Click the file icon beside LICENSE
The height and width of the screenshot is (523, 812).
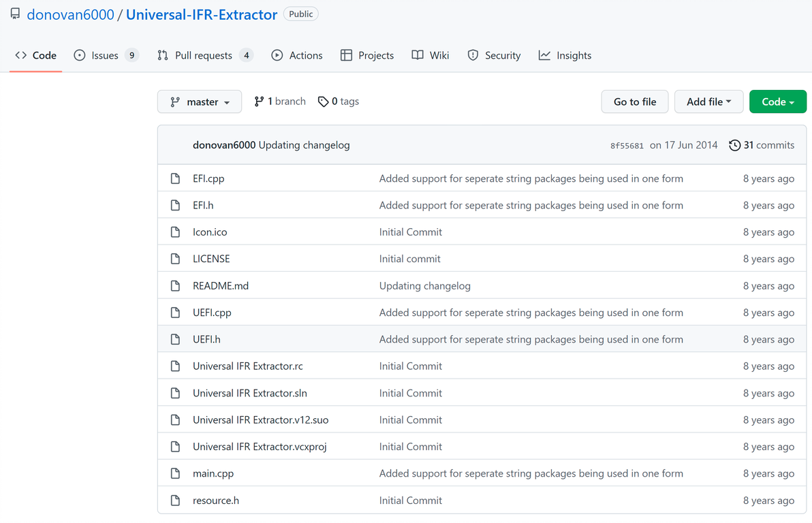[175, 259]
